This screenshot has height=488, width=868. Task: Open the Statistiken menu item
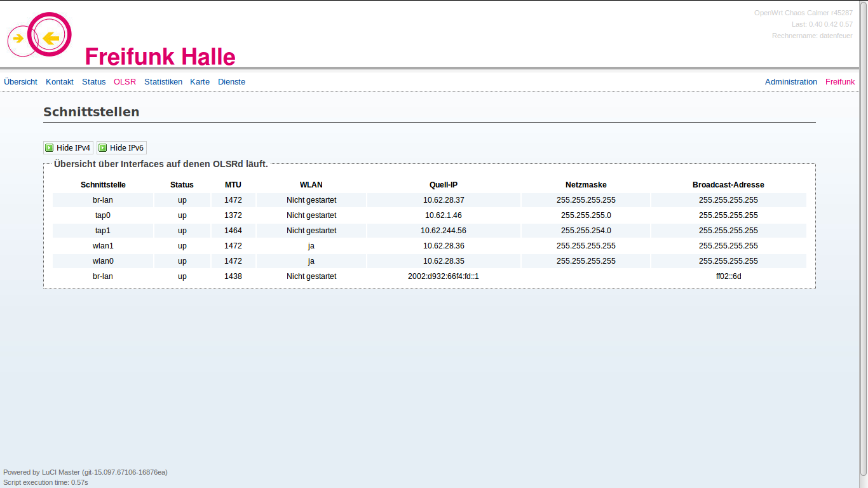(x=163, y=82)
